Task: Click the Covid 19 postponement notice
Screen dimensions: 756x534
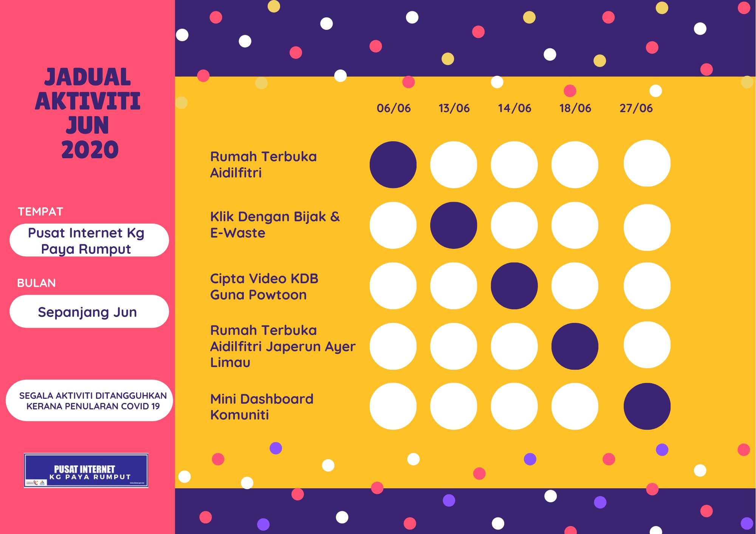Action: click(89, 401)
